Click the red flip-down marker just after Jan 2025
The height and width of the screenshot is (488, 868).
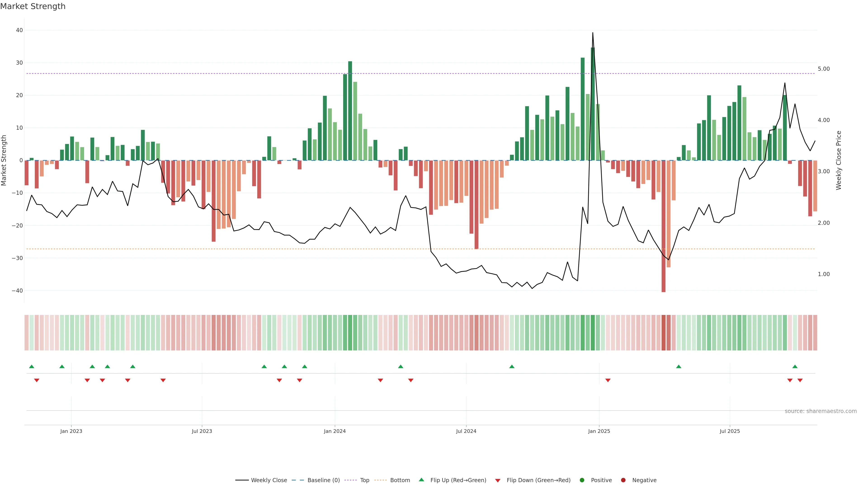click(608, 380)
